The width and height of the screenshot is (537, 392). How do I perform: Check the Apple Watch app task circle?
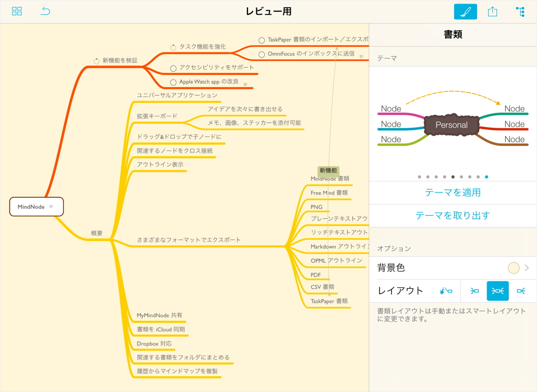(173, 82)
